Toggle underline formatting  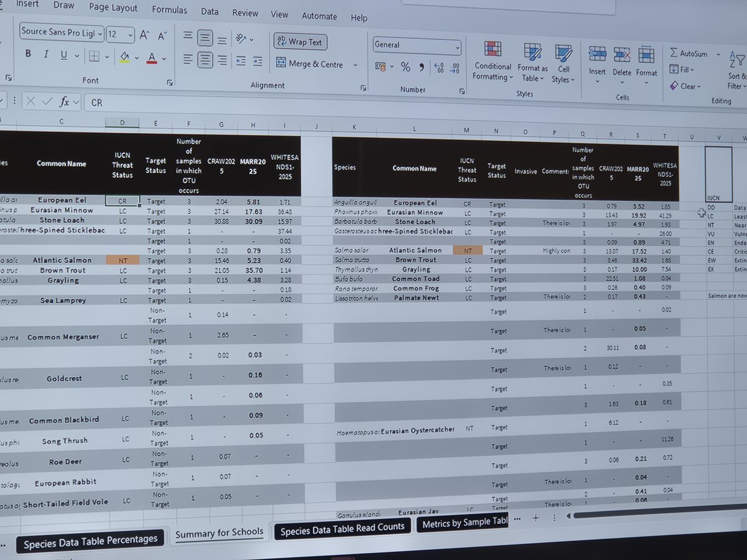tap(63, 55)
